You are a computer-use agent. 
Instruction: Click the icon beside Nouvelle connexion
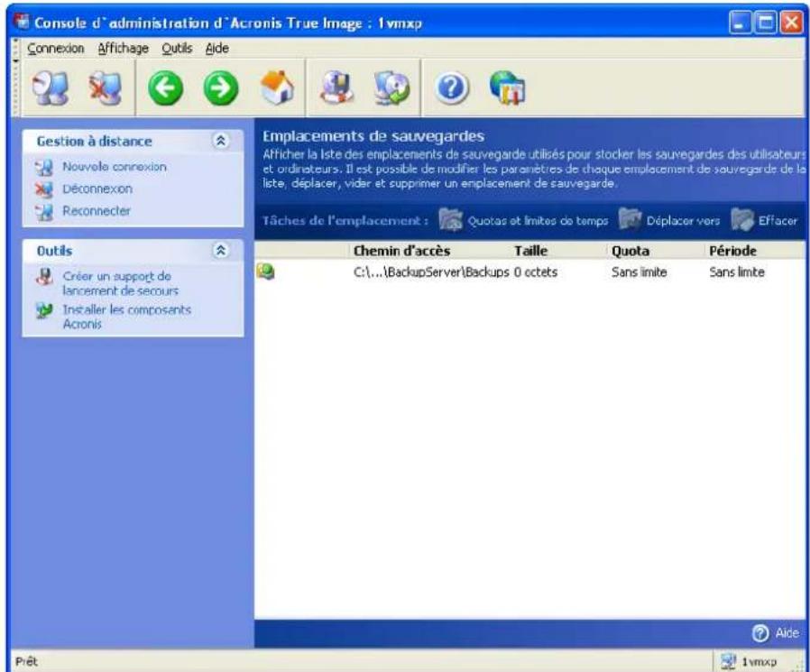(x=44, y=168)
